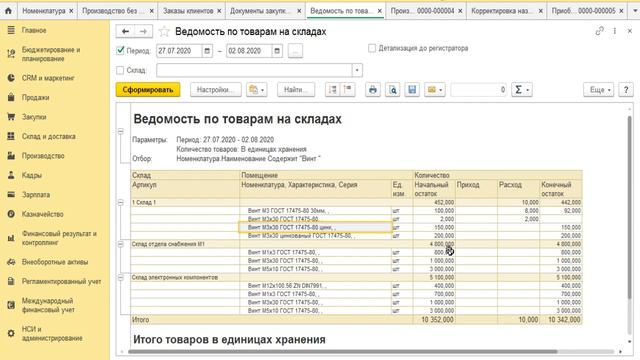640x360 pixels.
Task: Open Международный финансовый учет section
Action: click(48, 305)
